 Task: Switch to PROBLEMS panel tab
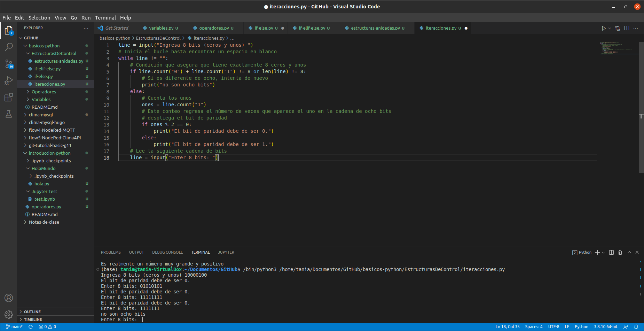tap(111, 252)
